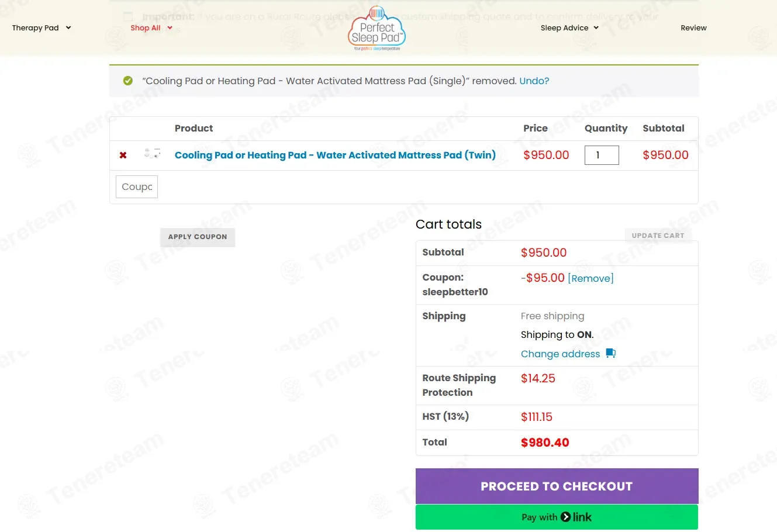Image resolution: width=777 pixels, height=532 pixels.
Task: Click the Apply Coupon button
Action: tap(198, 237)
